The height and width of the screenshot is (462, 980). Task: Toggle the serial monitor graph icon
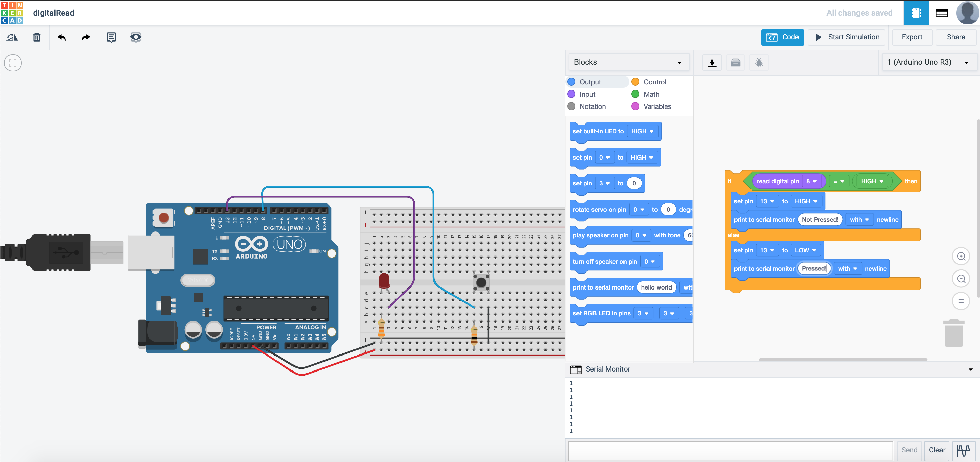click(x=964, y=450)
